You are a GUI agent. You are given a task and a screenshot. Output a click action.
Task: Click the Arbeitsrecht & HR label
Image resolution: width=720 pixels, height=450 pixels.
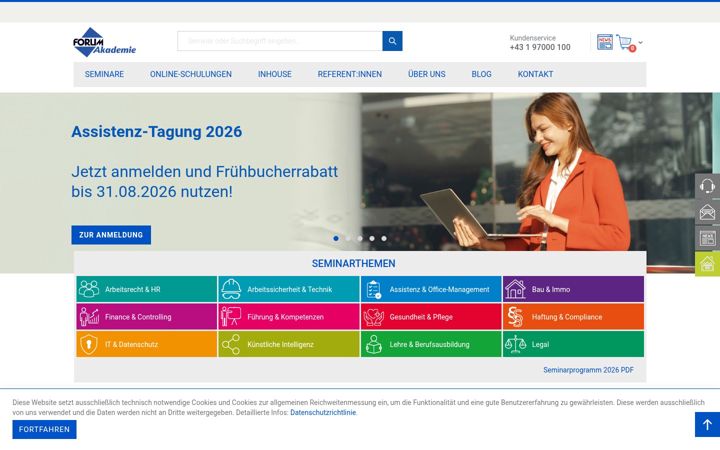pos(133,289)
